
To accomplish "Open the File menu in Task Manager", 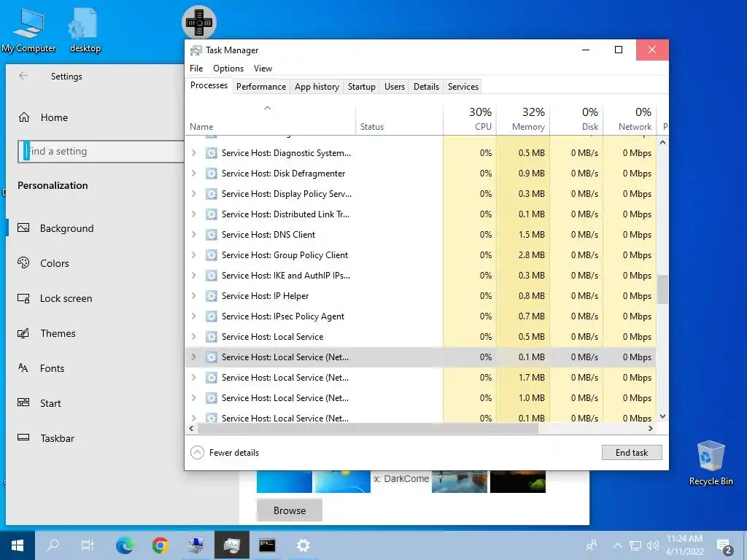I will 196,68.
